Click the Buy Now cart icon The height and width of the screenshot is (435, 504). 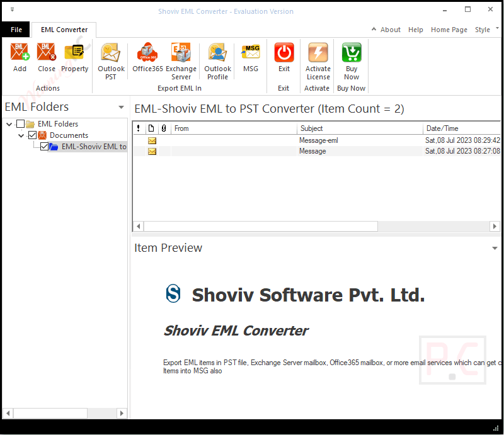coord(352,52)
